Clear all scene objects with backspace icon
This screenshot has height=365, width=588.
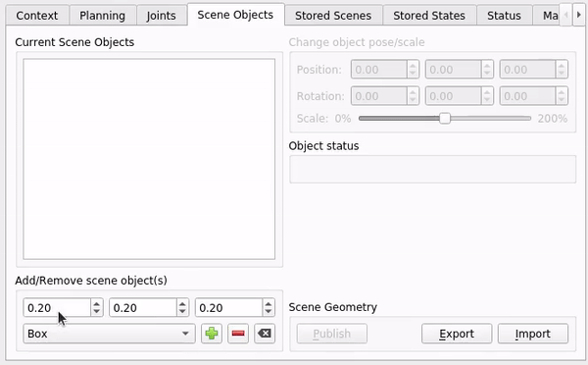(x=265, y=334)
